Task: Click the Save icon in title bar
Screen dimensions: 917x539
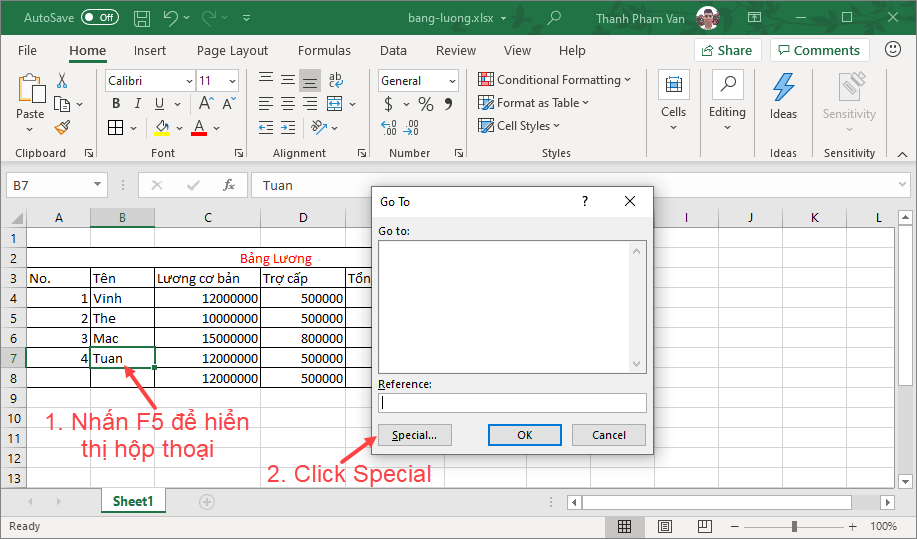Action: pyautogui.click(x=142, y=18)
